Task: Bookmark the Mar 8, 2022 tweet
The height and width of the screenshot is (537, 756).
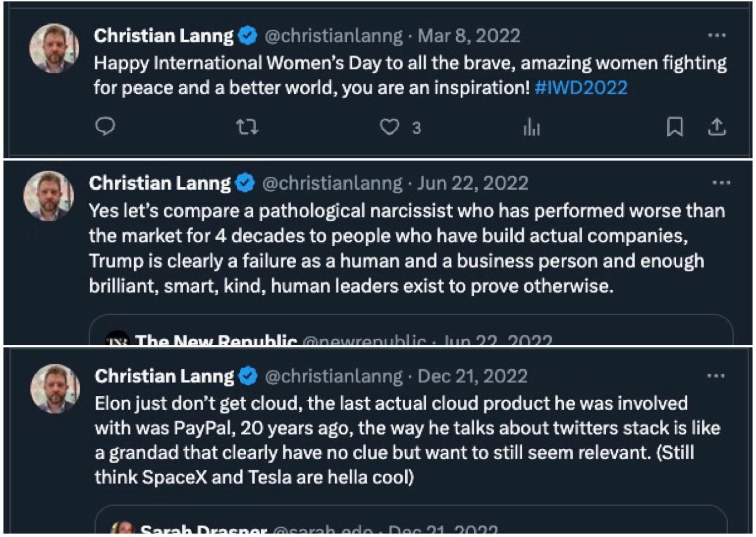Action: tap(675, 127)
